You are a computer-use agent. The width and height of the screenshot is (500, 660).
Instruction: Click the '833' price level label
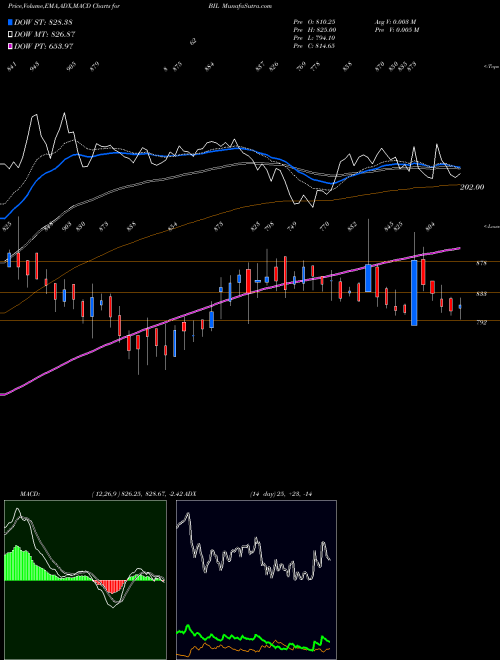point(481,294)
